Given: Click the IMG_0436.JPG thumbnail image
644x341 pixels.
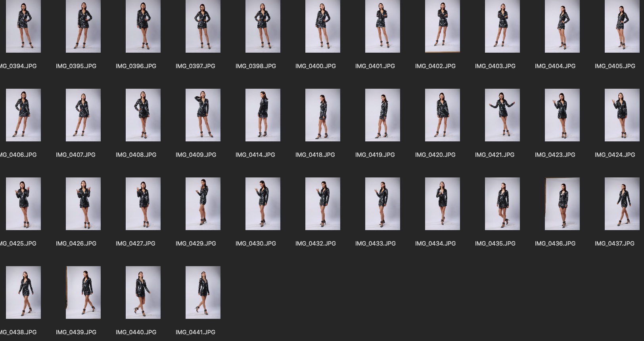Looking at the screenshot, I should tap(562, 204).
